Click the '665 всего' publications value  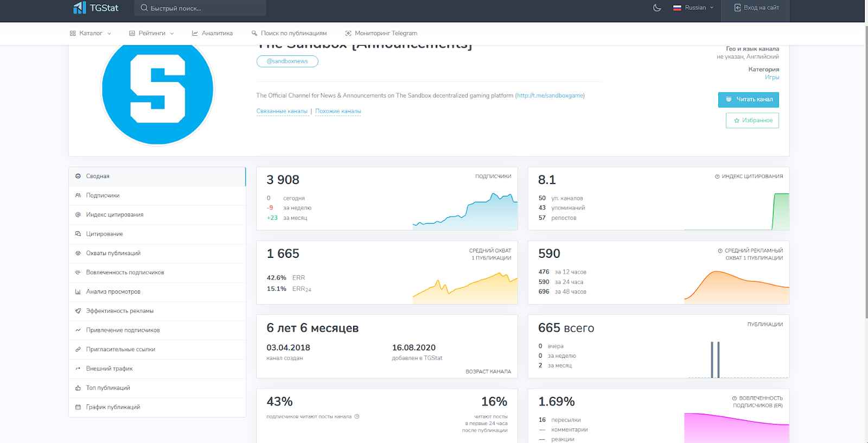[x=566, y=328]
